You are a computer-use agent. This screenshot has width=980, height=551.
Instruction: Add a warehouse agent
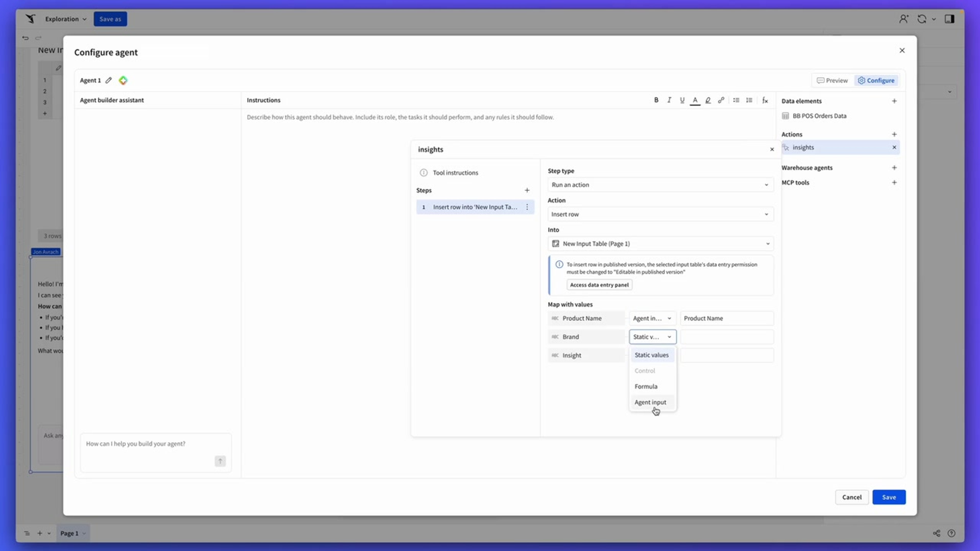(x=895, y=168)
